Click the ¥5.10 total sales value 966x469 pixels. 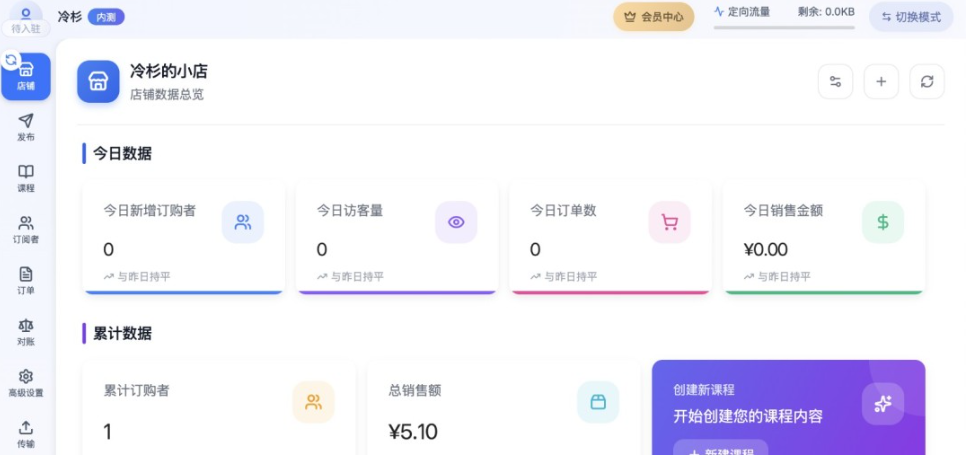click(413, 431)
